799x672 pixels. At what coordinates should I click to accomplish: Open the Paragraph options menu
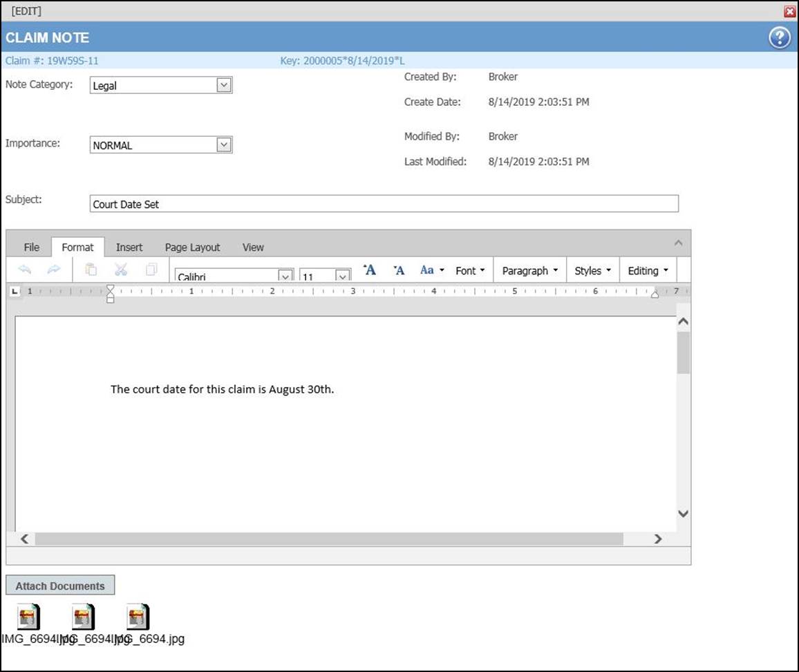(x=529, y=270)
